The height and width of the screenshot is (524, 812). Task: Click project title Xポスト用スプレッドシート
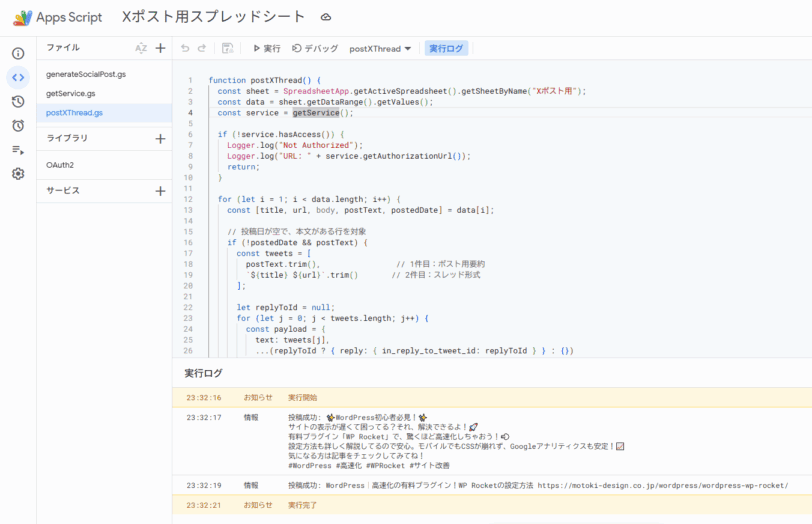point(213,17)
